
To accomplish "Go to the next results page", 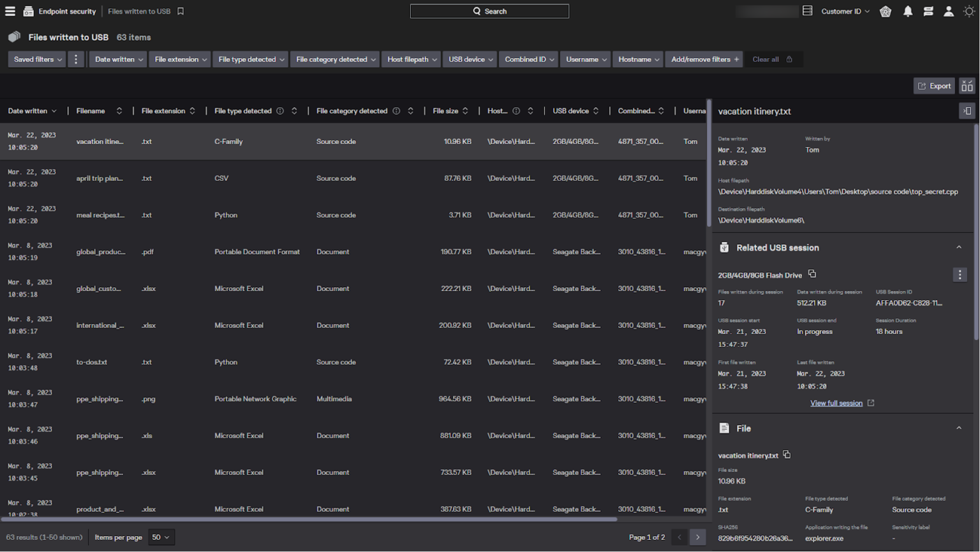I will coord(697,537).
